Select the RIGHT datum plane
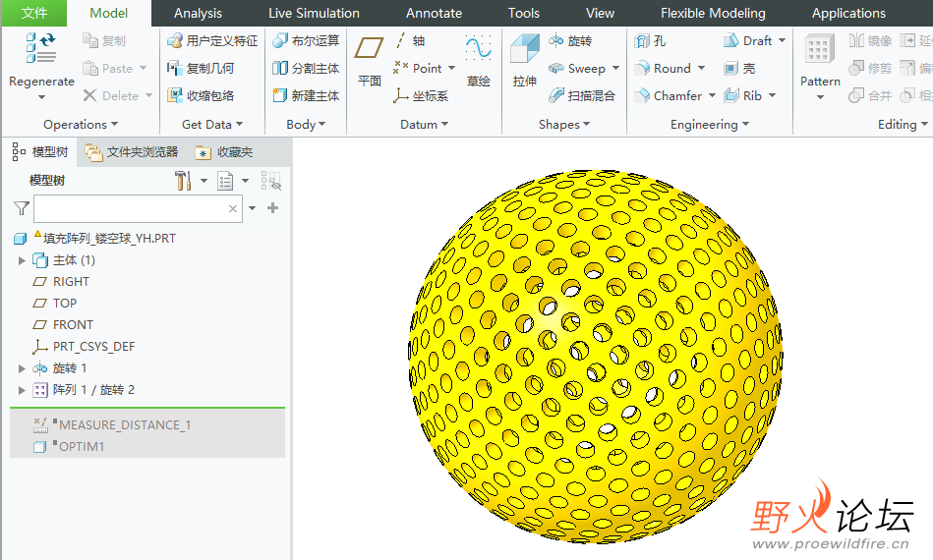933x560 pixels. (61, 282)
